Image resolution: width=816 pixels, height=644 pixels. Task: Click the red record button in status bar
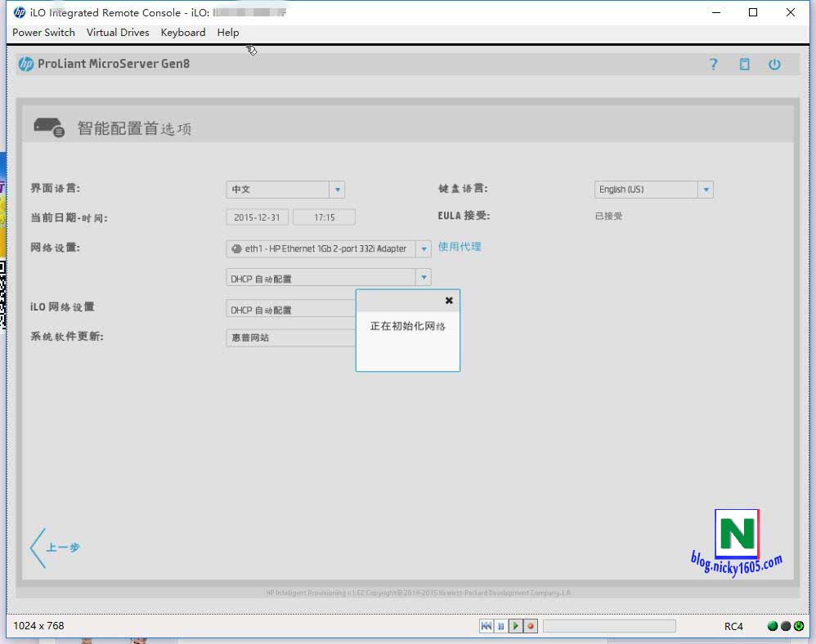tap(531, 626)
